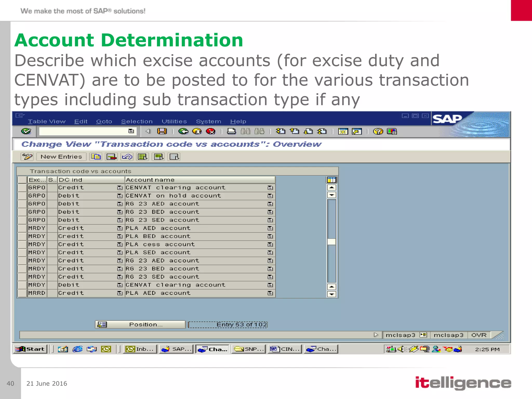This screenshot has height=399, width=532.
Task: Click the Generate Shortcut icon
Action: click(357, 131)
